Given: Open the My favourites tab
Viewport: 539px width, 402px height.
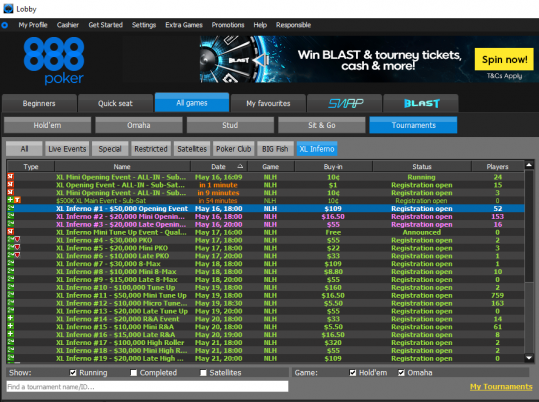Looking at the screenshot, I should pos(268,103).
